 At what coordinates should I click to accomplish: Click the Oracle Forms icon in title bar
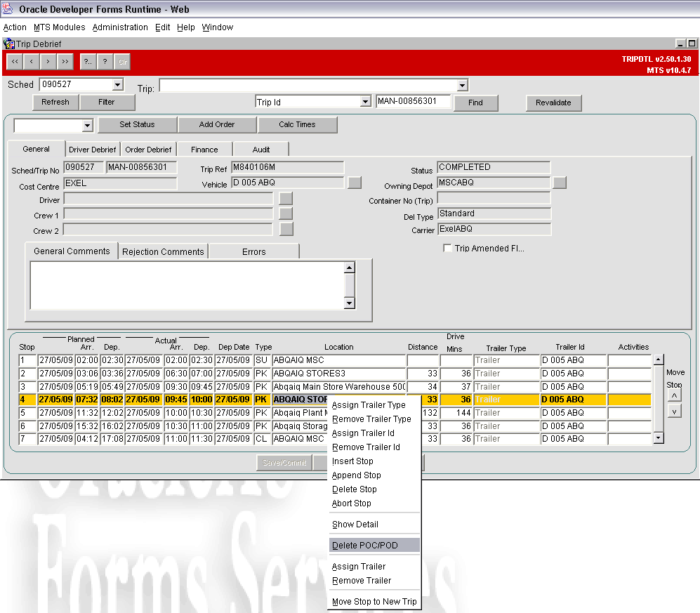click(x=8, y=8)
